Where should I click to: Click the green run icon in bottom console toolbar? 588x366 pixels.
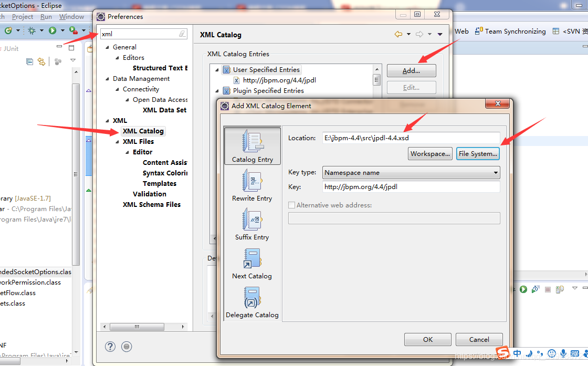(x=523, y=289)
